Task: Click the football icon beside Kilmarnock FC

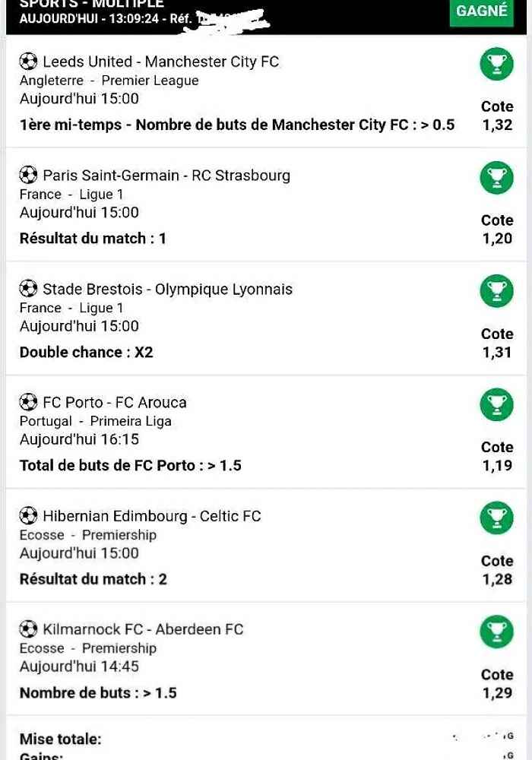Action: pos(28,629)
